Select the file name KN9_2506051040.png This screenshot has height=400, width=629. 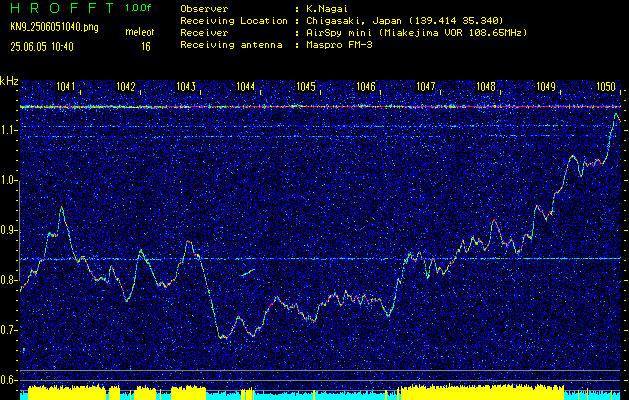coord(54,28)
